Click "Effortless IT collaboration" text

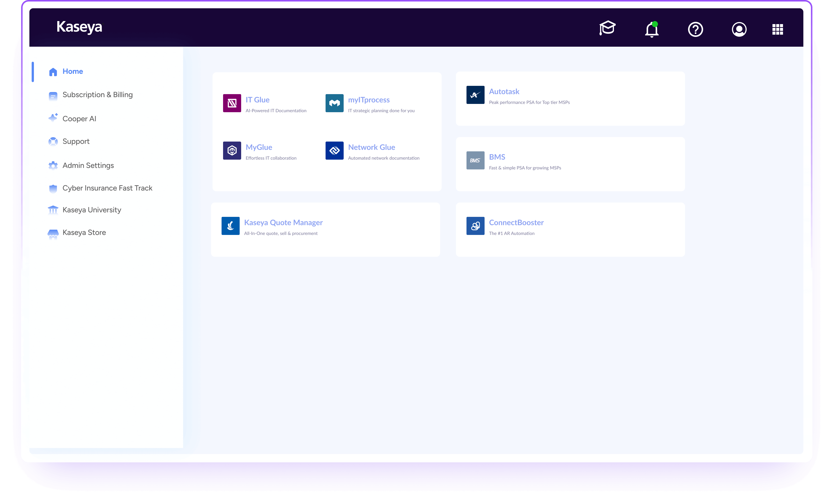click(271, 158)
